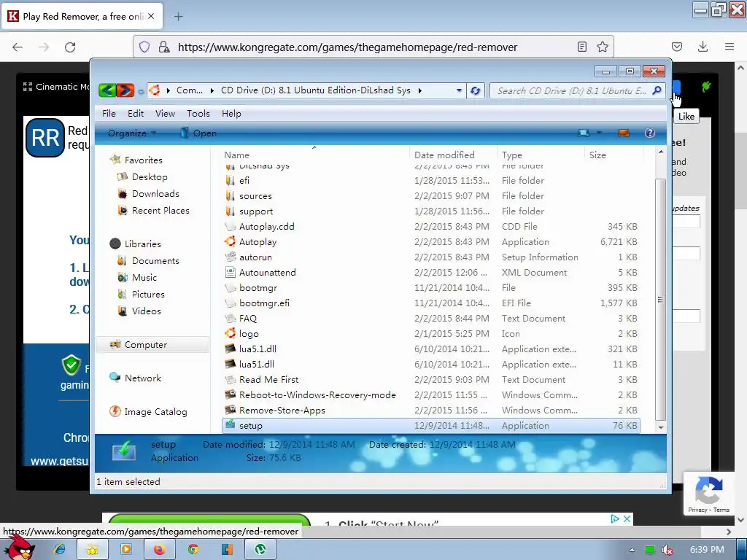
Task: Toggle the preview pane icon in Explorer
Action: [623, 133]
